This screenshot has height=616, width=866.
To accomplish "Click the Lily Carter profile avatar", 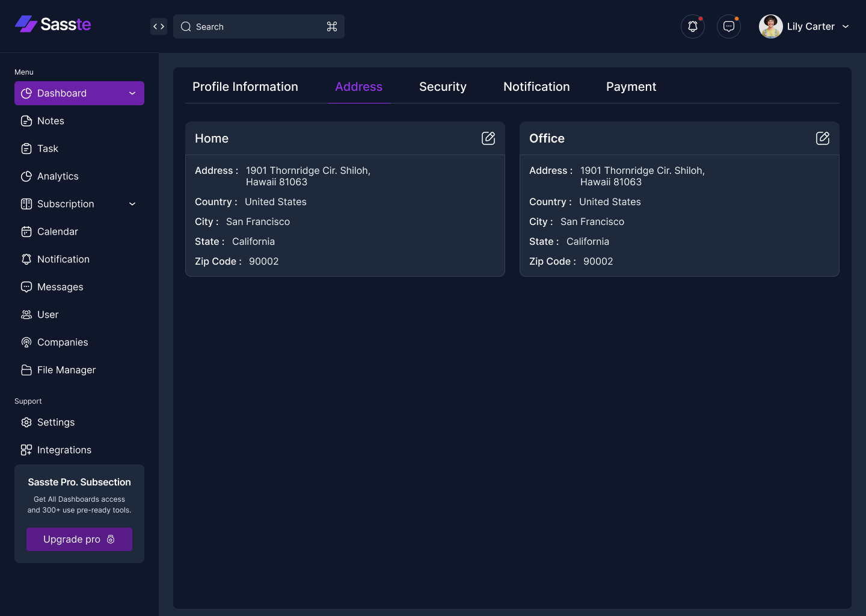I will point(770,26).
